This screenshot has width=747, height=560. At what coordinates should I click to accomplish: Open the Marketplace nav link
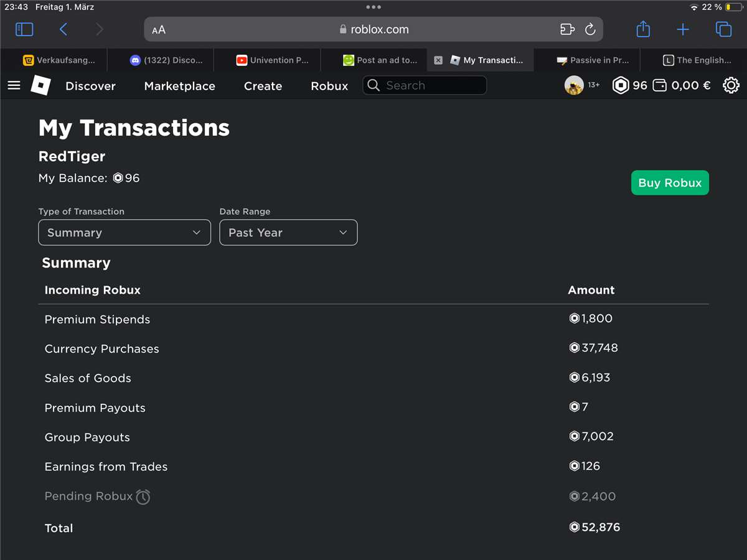click(180, 86)
